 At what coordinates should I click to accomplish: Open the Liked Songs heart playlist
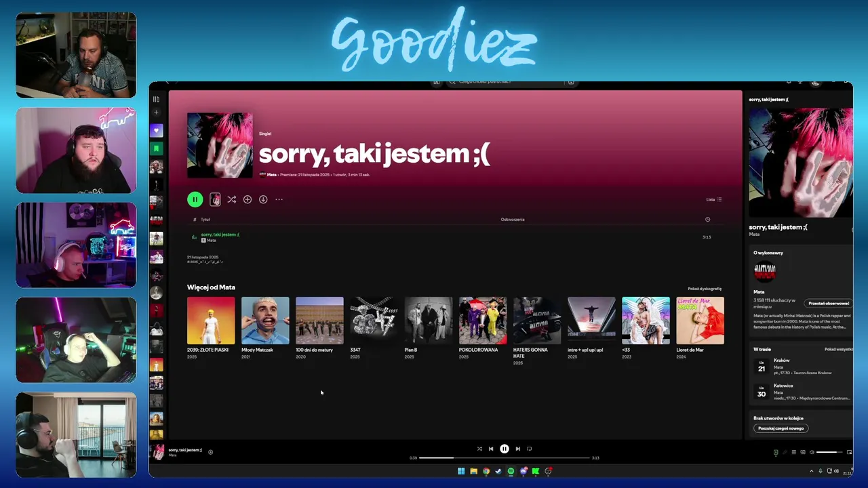pyautogui.click(x=156, y=130)
